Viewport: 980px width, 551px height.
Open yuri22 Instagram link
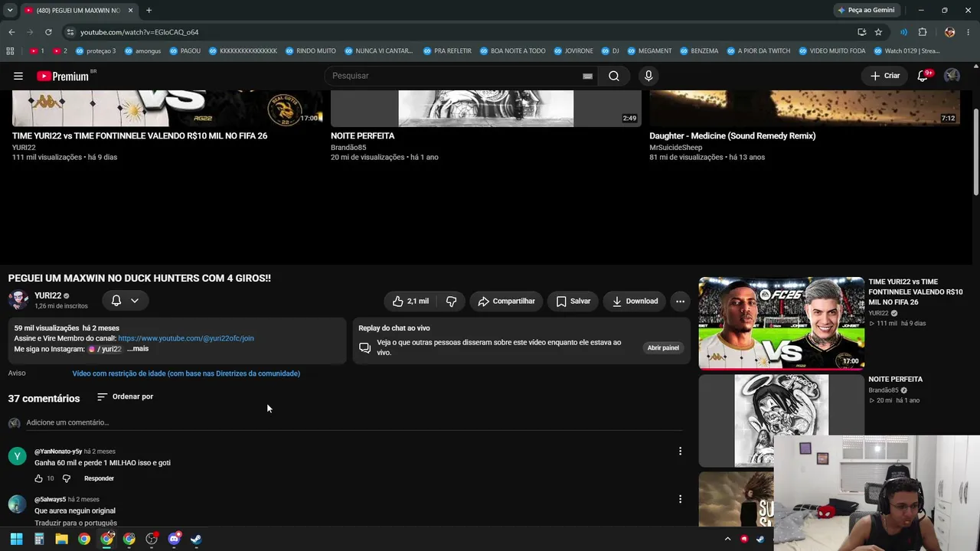coord(106,349)
